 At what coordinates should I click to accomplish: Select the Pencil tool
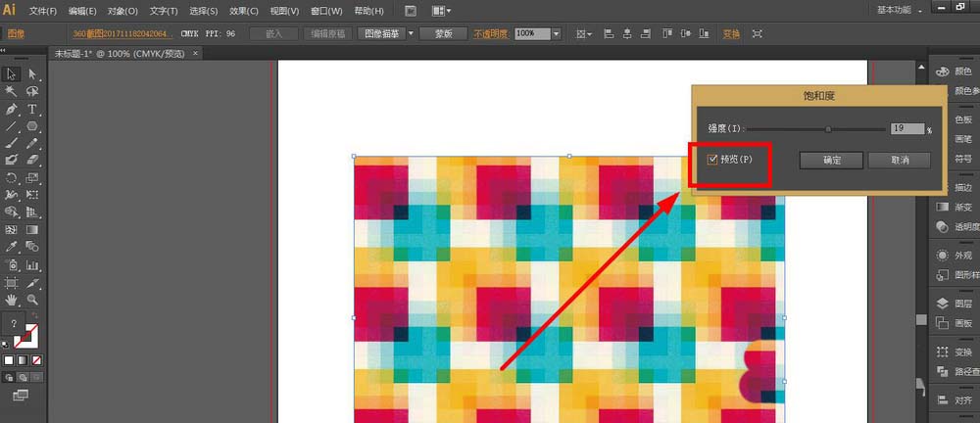point(32,143)
